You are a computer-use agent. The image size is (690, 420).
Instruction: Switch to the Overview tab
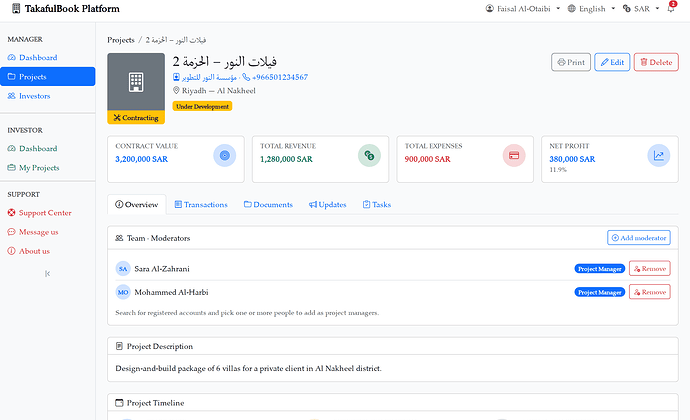pos(136,205)
